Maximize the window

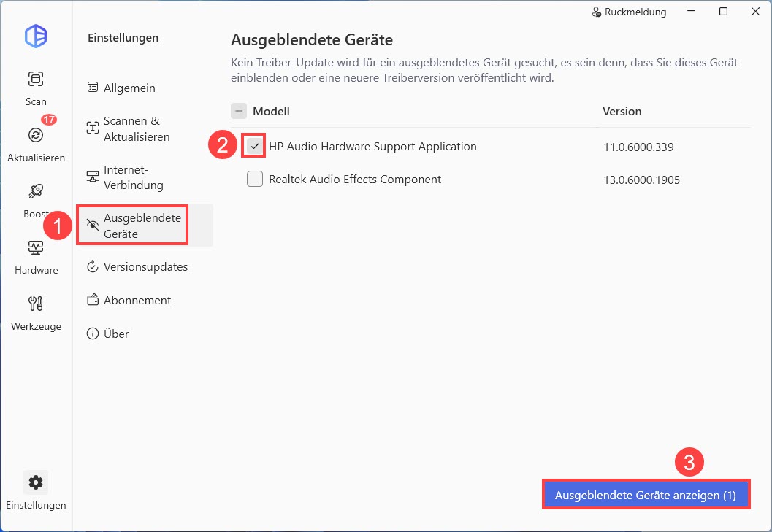723,12
